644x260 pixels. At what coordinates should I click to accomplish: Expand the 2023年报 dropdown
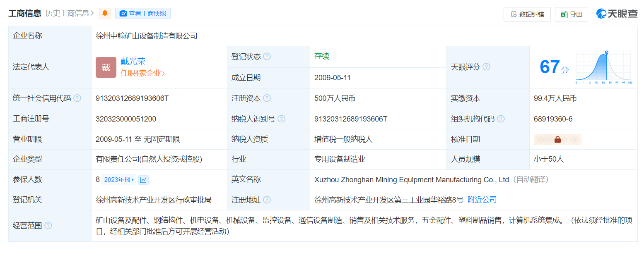[x=119, y=179]
